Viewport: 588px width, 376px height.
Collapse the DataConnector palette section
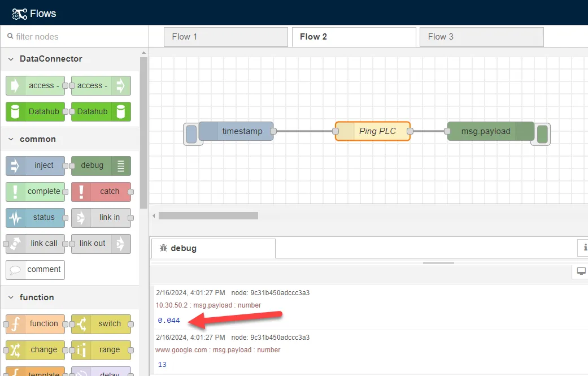(10, 58)
